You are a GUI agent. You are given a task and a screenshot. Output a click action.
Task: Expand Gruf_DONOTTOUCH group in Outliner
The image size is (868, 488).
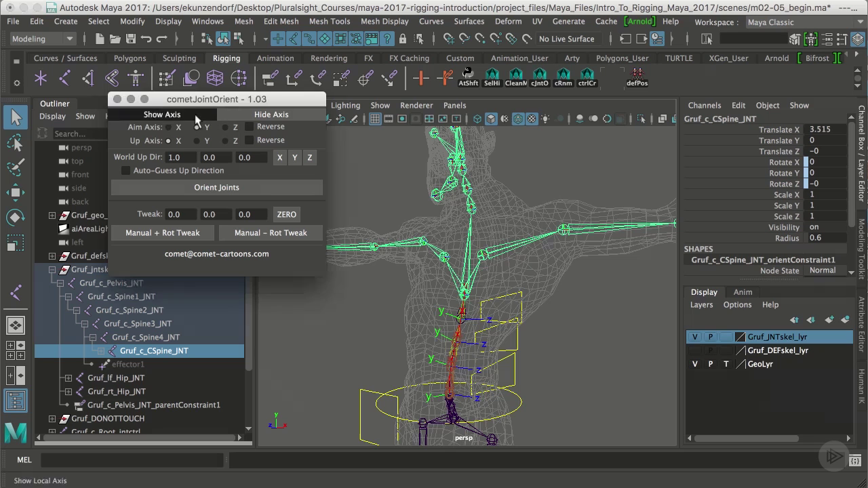(52, 419)
